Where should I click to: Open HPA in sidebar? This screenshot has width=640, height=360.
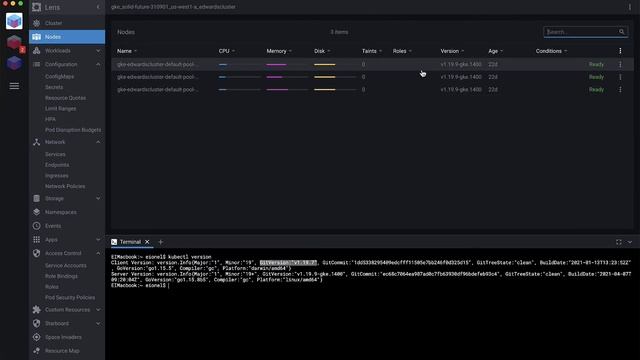point(50,119)
